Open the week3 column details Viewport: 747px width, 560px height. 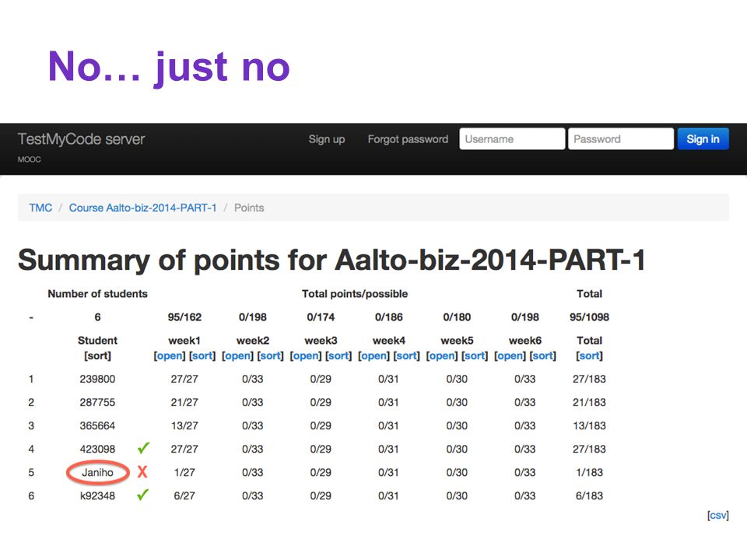tap(305, 355)
